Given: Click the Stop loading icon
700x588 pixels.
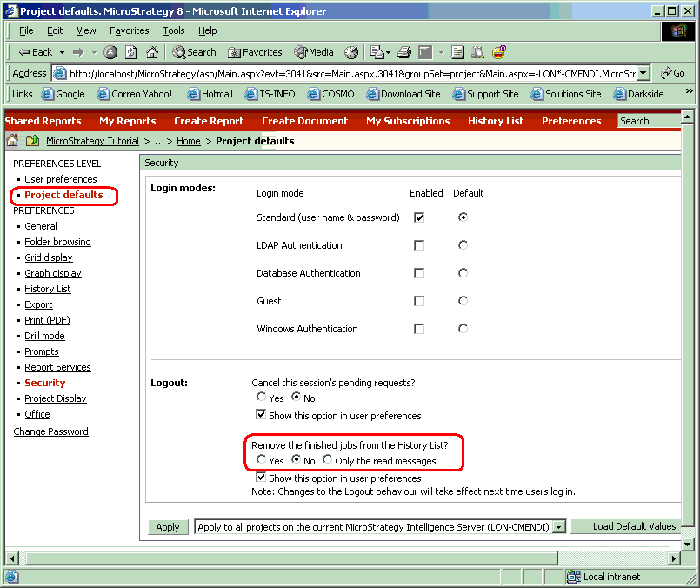Looking at the screenshot, I should [110, 52].
